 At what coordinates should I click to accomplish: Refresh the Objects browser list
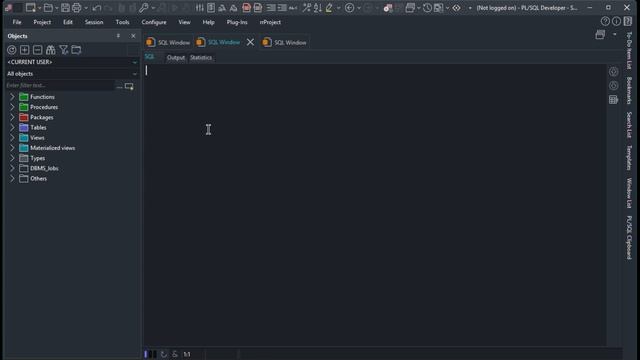(x=11, y=50)
